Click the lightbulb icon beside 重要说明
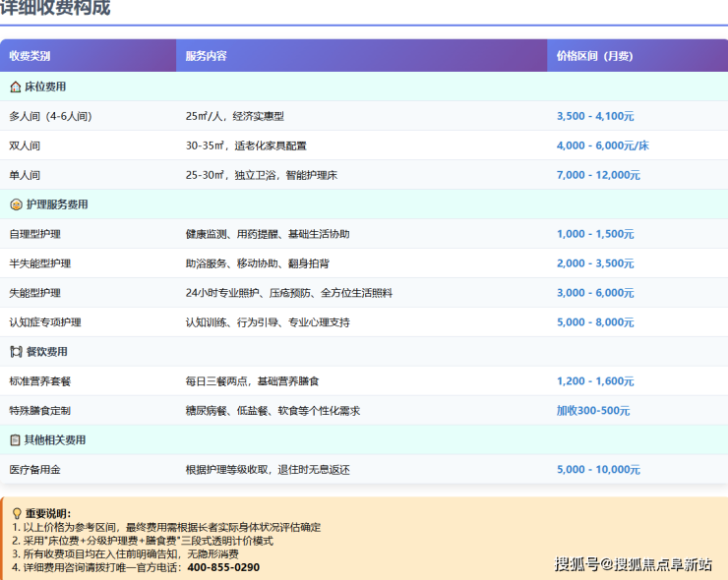Screen dimensions: 728x580 point(17,513)
